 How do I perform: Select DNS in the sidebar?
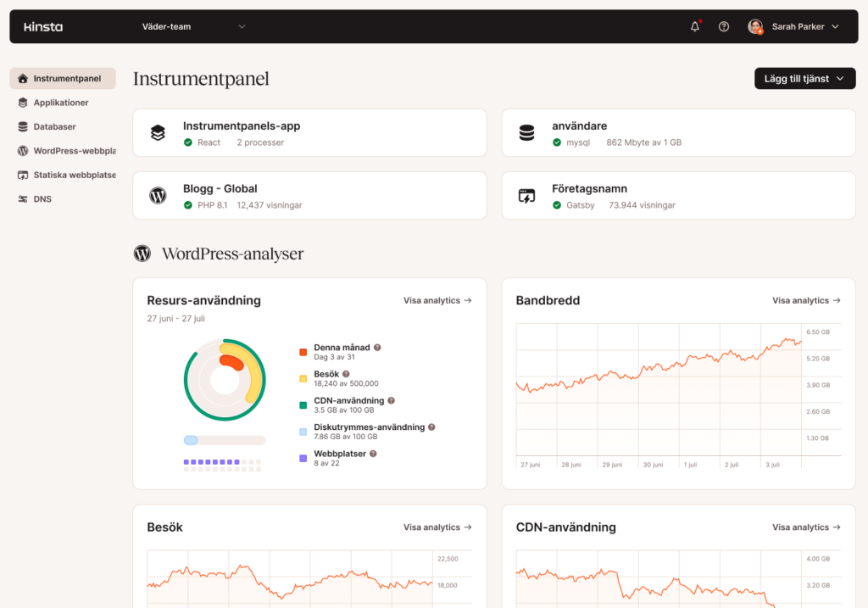[x=42, y=199]
